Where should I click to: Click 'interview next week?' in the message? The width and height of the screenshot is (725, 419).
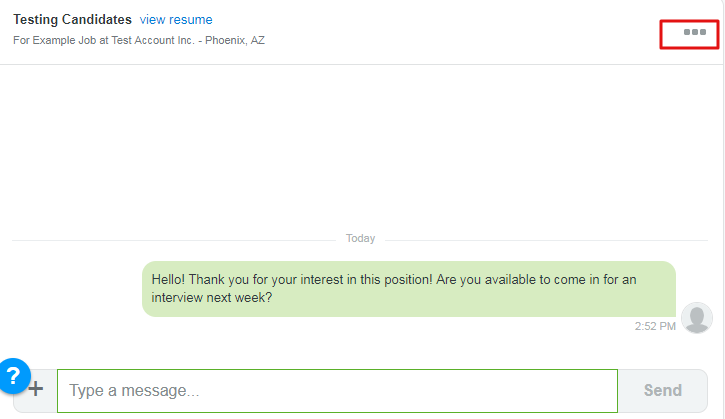click(x=212, y=298)
